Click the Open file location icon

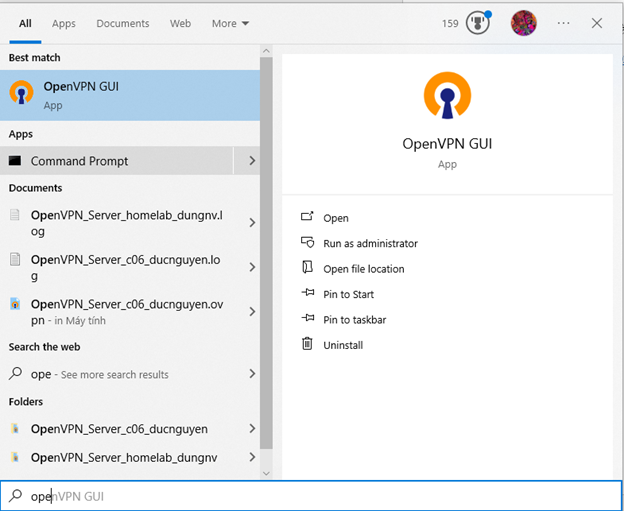point(307,267)
